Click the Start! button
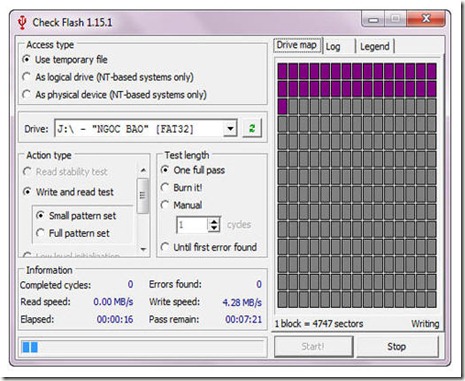This screenshot has width=465, height=381. click(x=313, y=347)
